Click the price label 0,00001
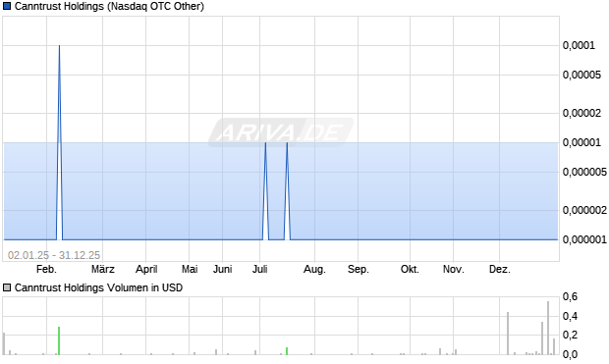Viewport: 609px width, 364px height. point(581,142)
